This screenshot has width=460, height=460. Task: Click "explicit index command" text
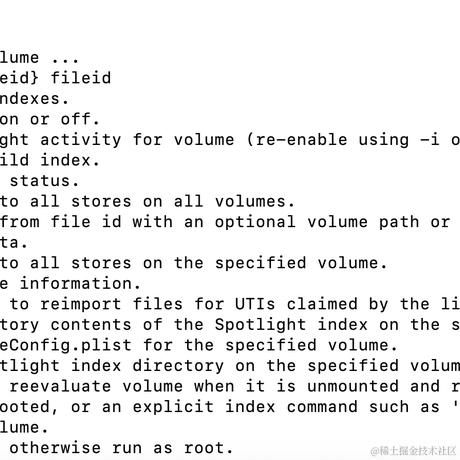[x=245, y=407]
